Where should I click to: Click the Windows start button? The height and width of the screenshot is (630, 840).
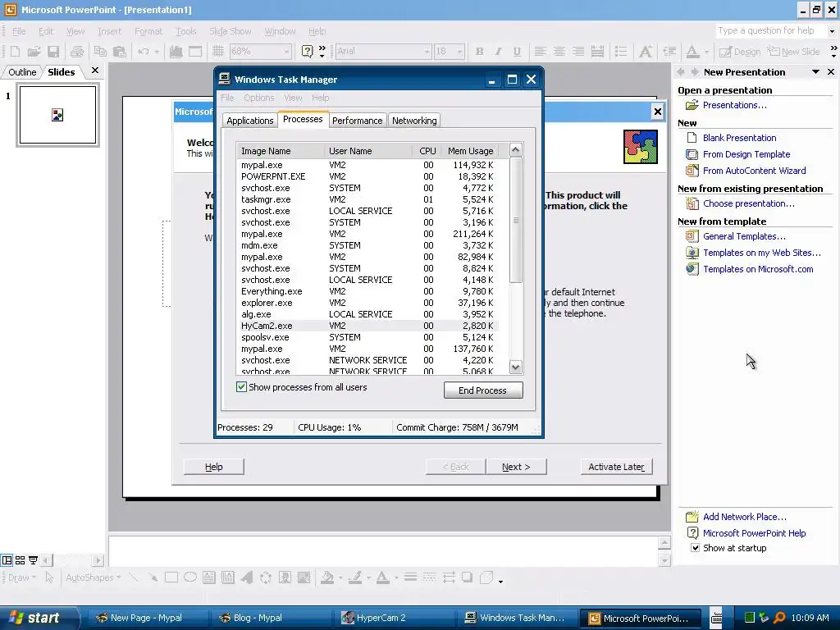point(39,618)
